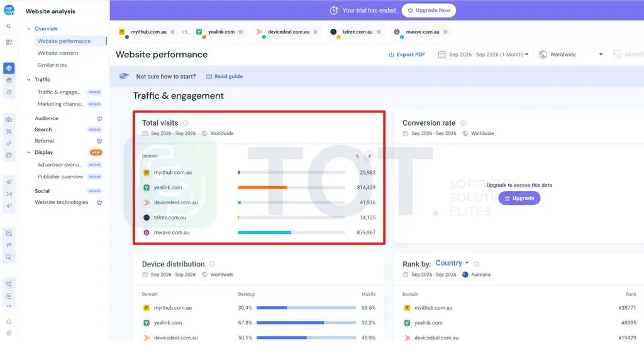Viewport: 644px width, 362px height.
Task: Remove myithub.com.au from comparison
Action: (x=172, y=32)
